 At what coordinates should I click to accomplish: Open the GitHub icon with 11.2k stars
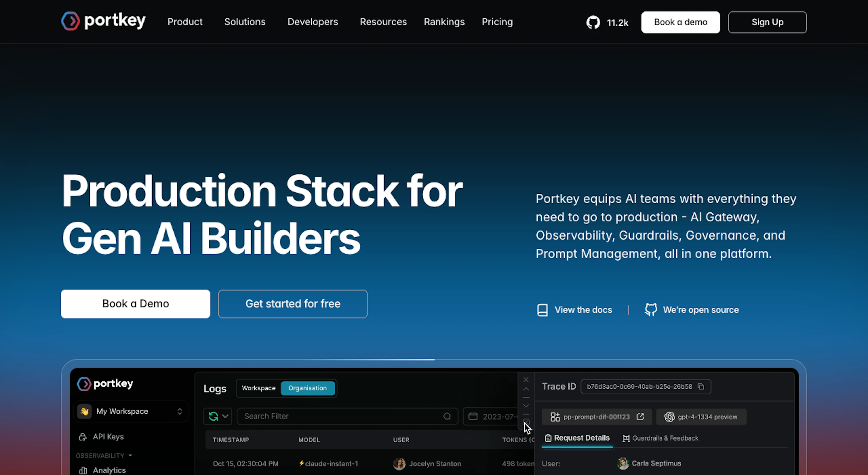tap(593, 23)
